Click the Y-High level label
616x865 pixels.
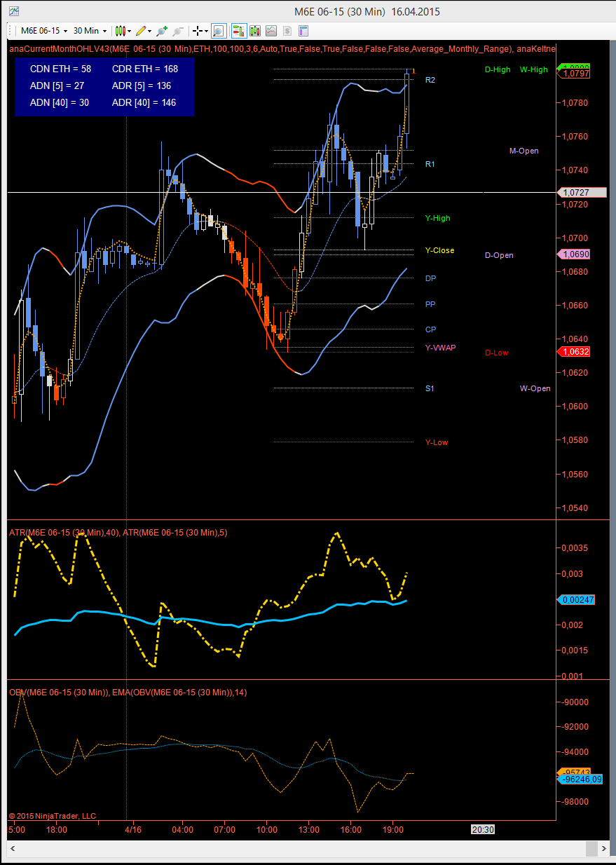(438, 218)
